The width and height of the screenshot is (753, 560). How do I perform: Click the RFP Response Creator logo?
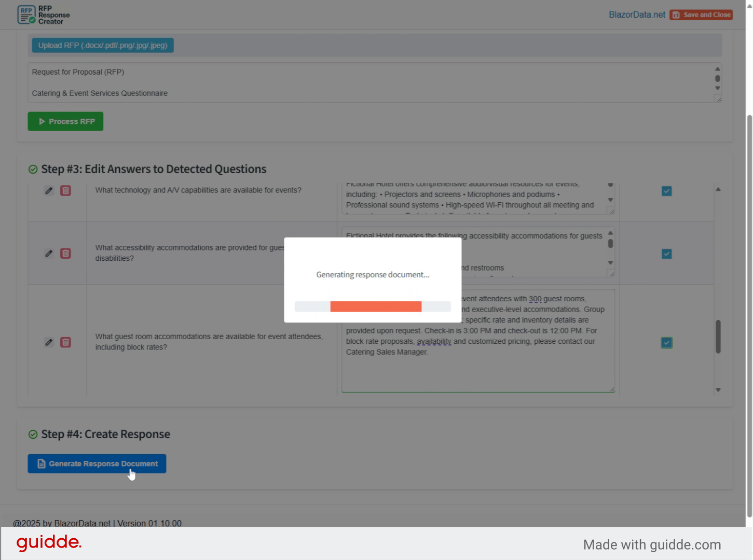pyautogui.click(x=44, y=15)
